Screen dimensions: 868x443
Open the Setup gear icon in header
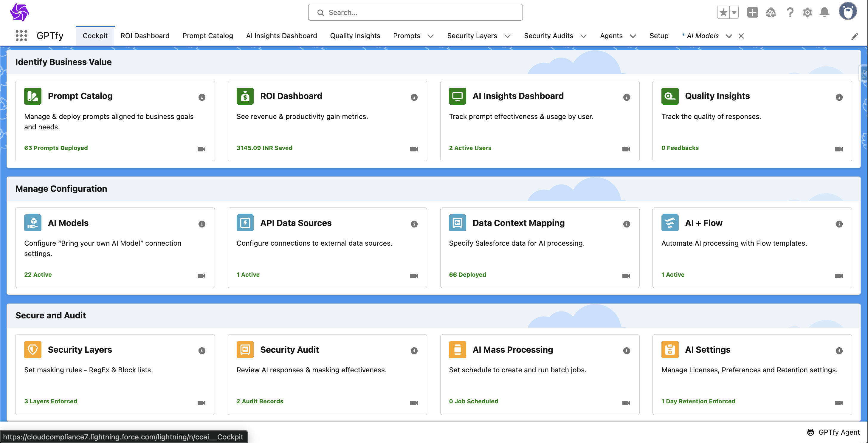[807, 13]
